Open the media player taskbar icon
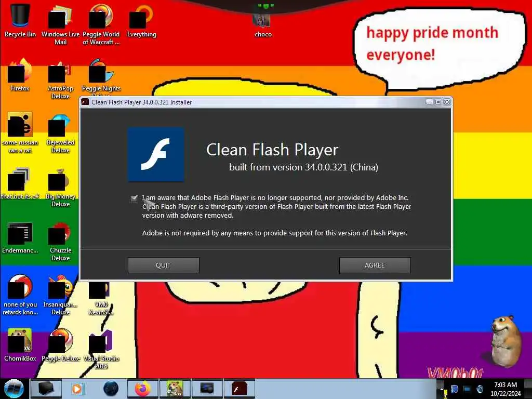Screen dimensions: 532x399 (x=77, y=389)
